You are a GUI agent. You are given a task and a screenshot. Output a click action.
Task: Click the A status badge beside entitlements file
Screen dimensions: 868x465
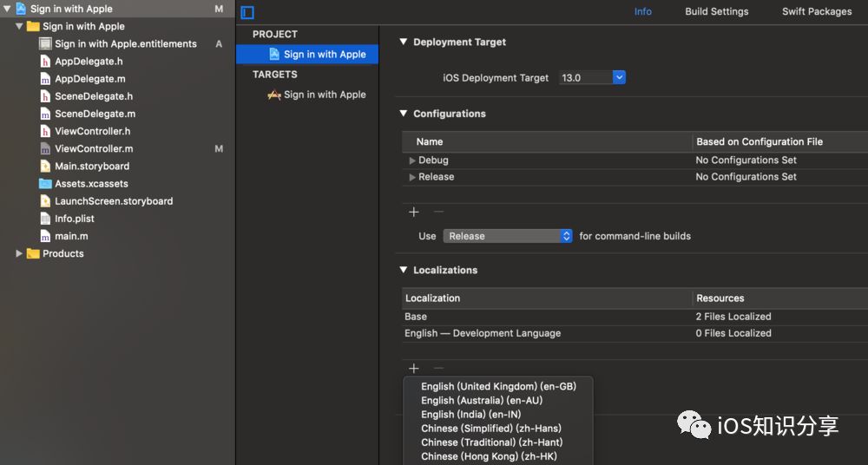tap(219, 43)
